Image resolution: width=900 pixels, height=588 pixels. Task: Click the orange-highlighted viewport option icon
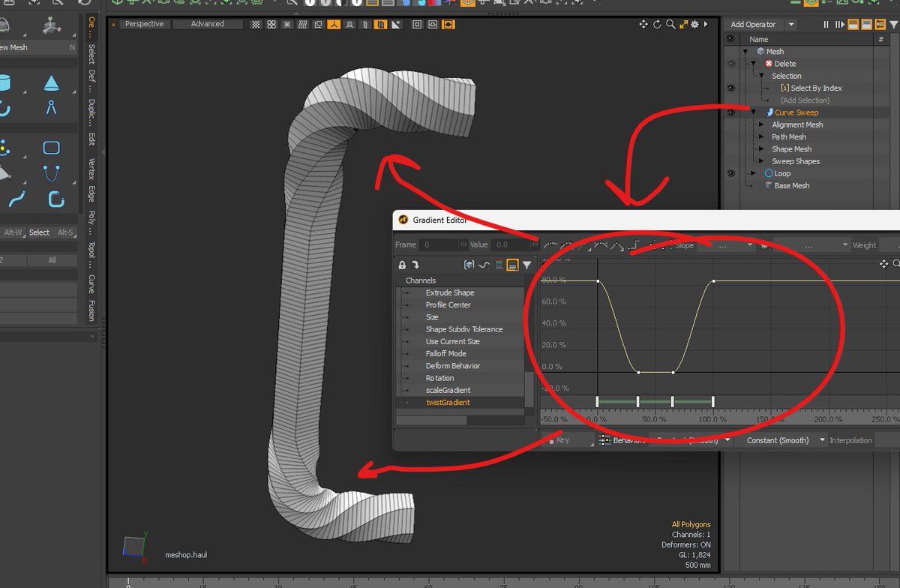click(x=334, y=24)
